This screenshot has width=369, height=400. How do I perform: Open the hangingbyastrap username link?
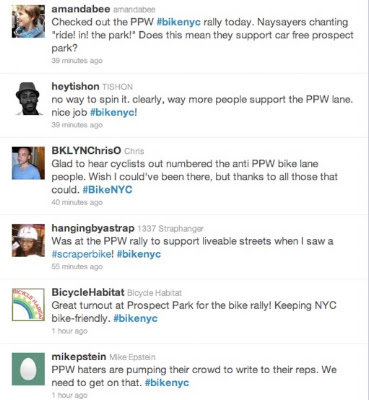tap(93, 228)
